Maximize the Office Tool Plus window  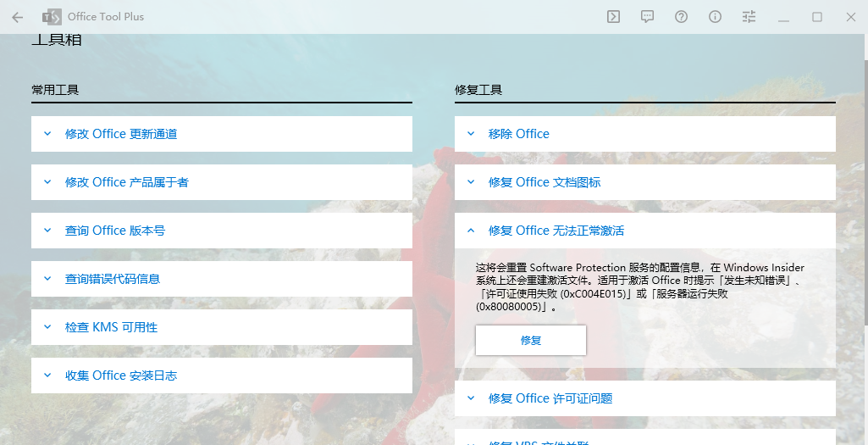[x=817, y=17]
